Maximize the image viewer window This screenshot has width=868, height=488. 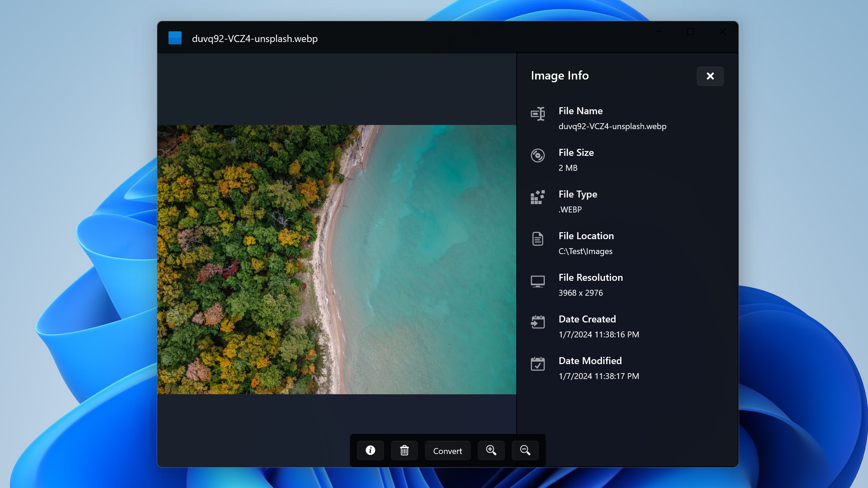[690, 32]
